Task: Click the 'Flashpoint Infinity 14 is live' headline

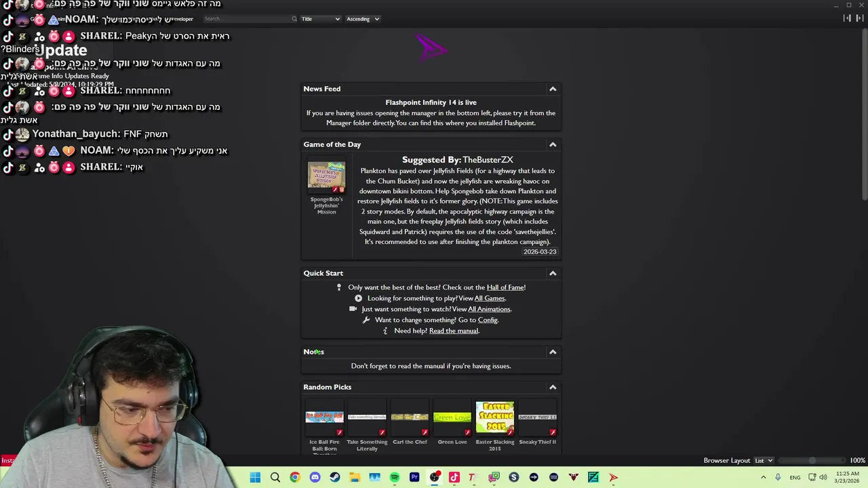Action: pyautogui.click(x=431, y=102)
